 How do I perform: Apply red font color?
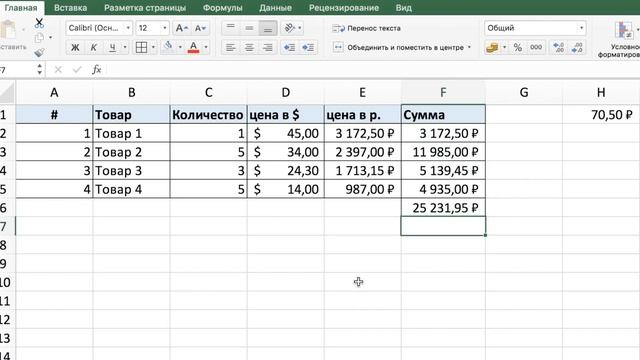click(x=193, y=47)
